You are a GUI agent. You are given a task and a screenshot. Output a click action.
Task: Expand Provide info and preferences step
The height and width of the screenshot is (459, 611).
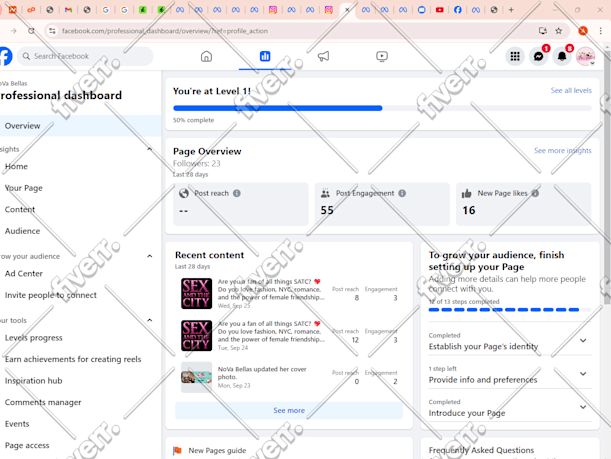pos(583,374)
